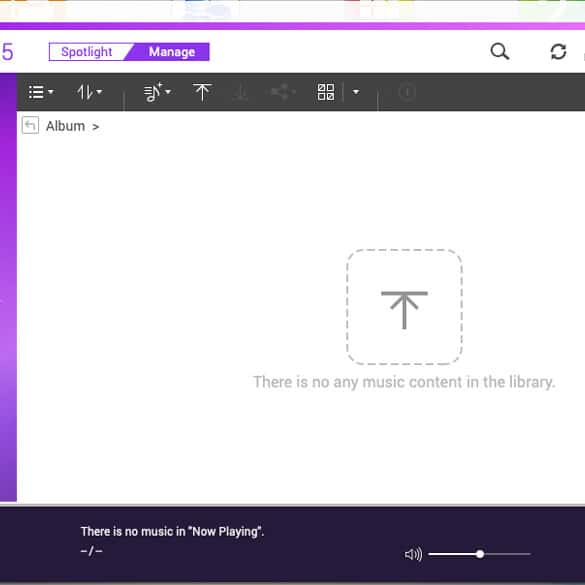Image resolution: width=585 pixels, height=585 pixels.
Task: Click the dimmed download toolbar icon
Action: (x=240, y=92)
